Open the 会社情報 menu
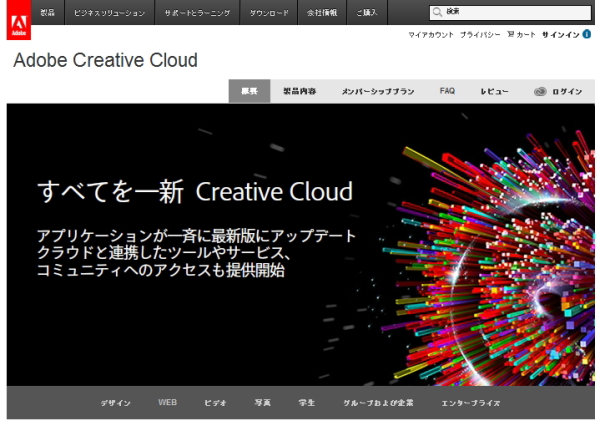Viewport: 600px width, 426px height. coord(323,13)
